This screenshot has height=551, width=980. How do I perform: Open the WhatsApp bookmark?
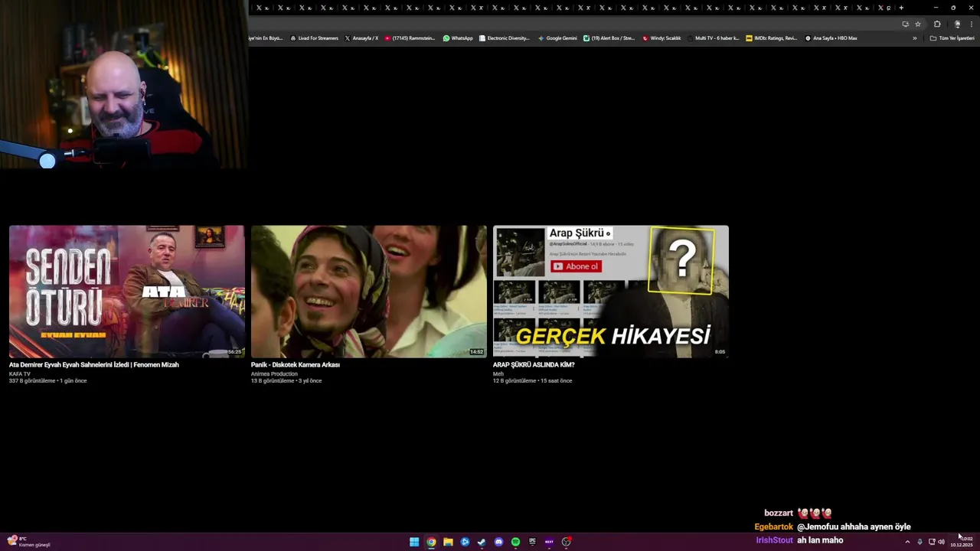(x=458, y=38)
